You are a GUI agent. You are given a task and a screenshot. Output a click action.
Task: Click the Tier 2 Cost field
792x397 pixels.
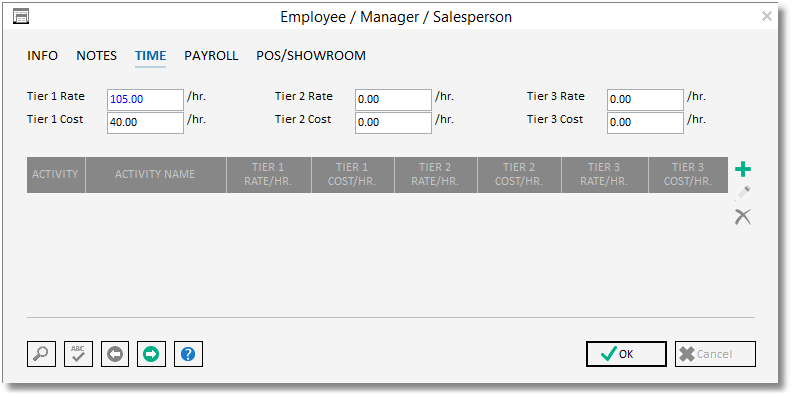393,123
